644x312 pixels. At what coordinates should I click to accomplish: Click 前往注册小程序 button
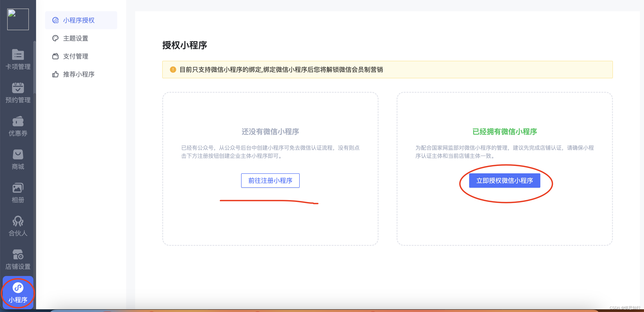click(x=270, y=180)
